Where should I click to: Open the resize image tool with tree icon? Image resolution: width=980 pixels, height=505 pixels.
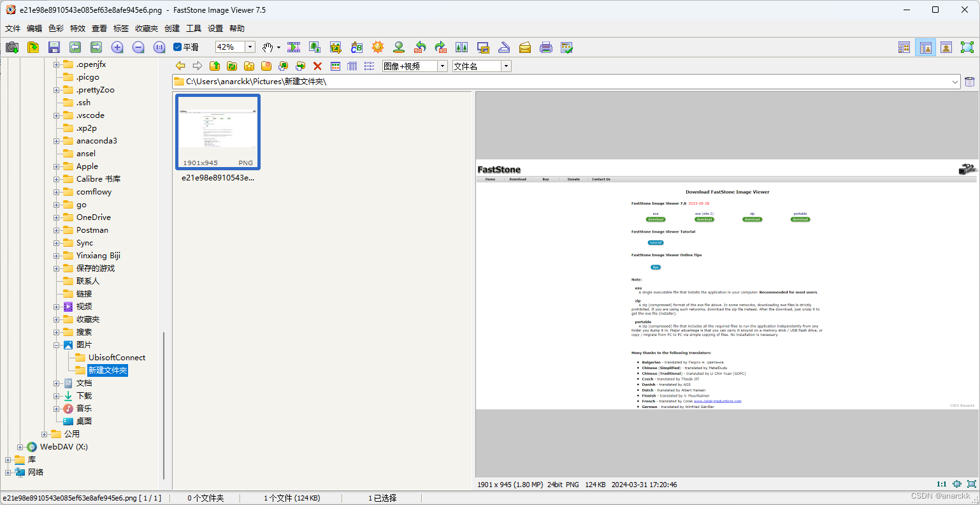(x=315, y=47)
